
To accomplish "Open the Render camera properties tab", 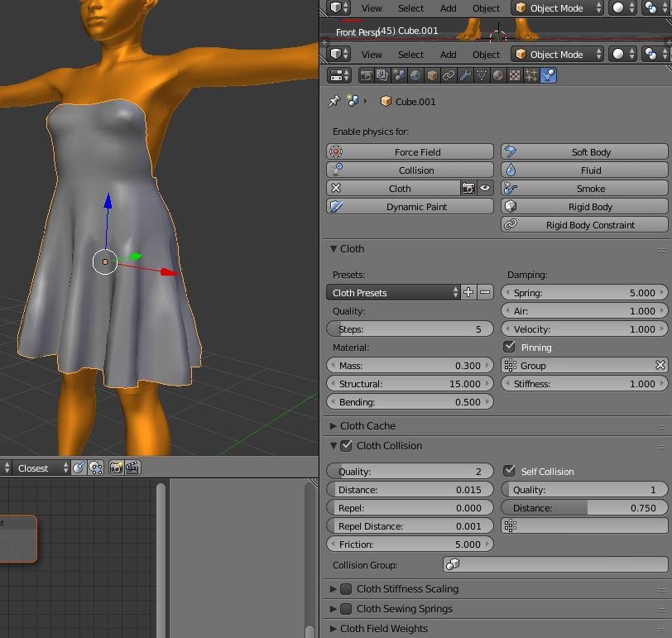I will (366, 75).
